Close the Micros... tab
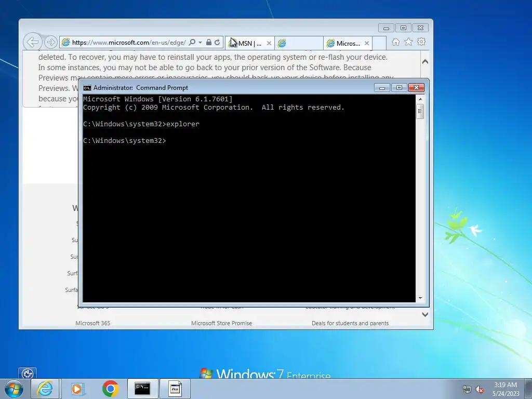532x399 pixels. coord(366,44)
